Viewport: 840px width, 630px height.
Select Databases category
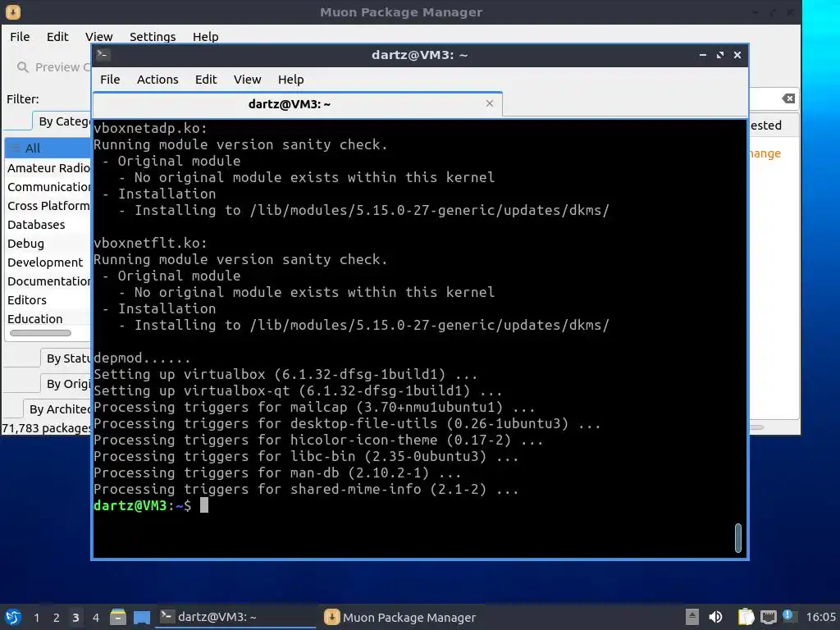48,225
